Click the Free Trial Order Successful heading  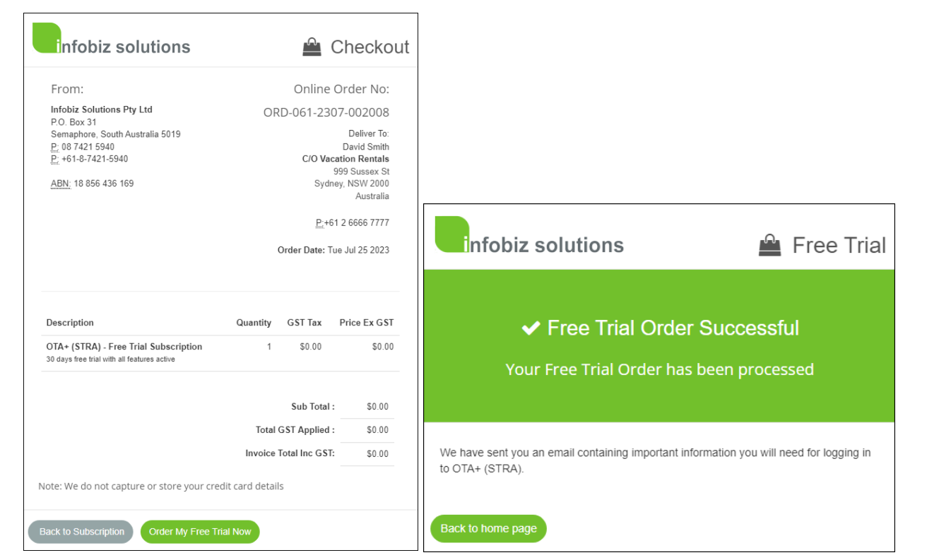(673, 328)
